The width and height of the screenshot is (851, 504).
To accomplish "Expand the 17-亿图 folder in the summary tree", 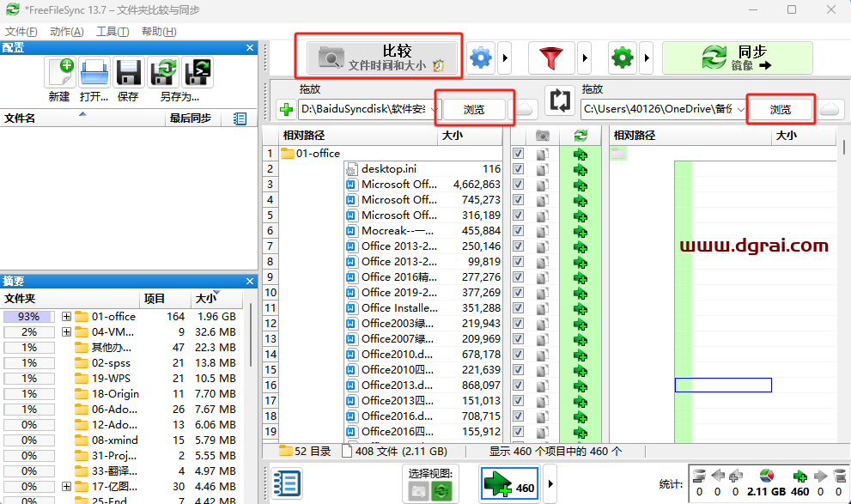I will click(x=66, y=486).
